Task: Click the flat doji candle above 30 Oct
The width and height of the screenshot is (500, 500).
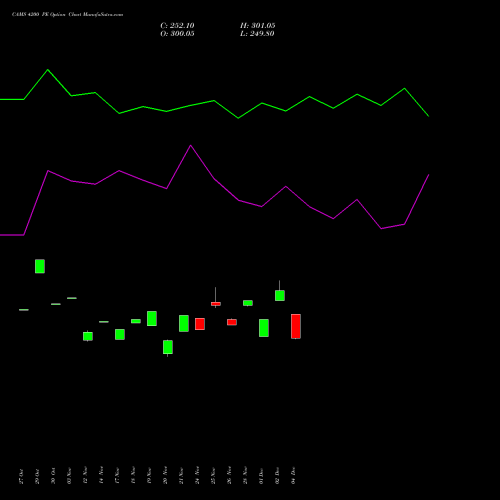Action: (56, 304)
